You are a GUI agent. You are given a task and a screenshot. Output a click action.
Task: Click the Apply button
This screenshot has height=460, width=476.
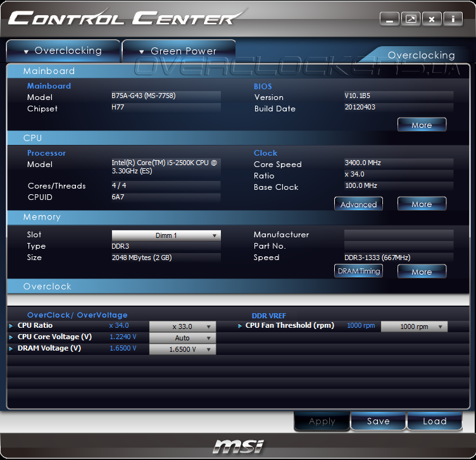(322, 421)
